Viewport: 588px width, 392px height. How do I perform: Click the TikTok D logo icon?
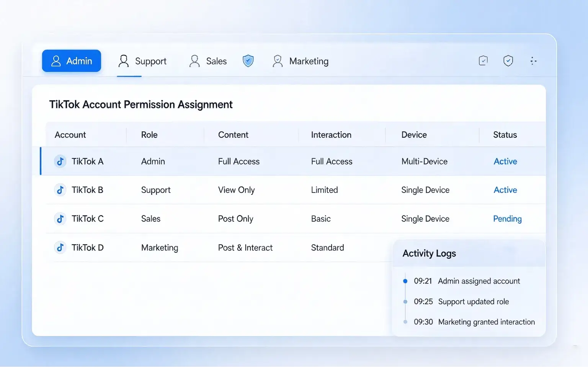click(60, 248)
